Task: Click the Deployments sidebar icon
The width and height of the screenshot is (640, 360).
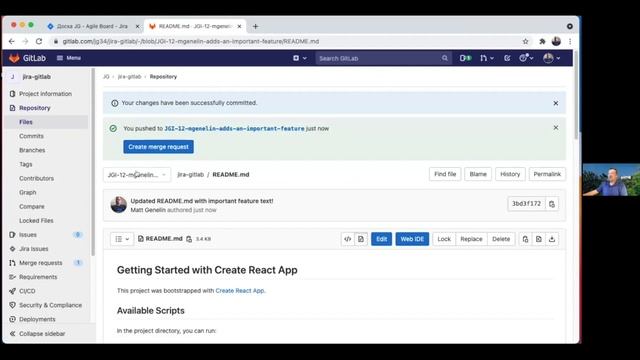Action: [x=12, y=319]
